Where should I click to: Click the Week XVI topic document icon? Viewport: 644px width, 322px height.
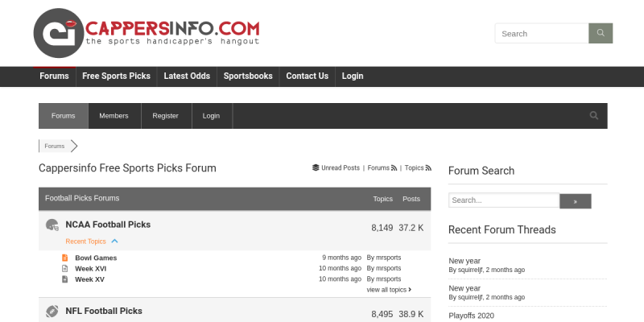tap(65, 269)
